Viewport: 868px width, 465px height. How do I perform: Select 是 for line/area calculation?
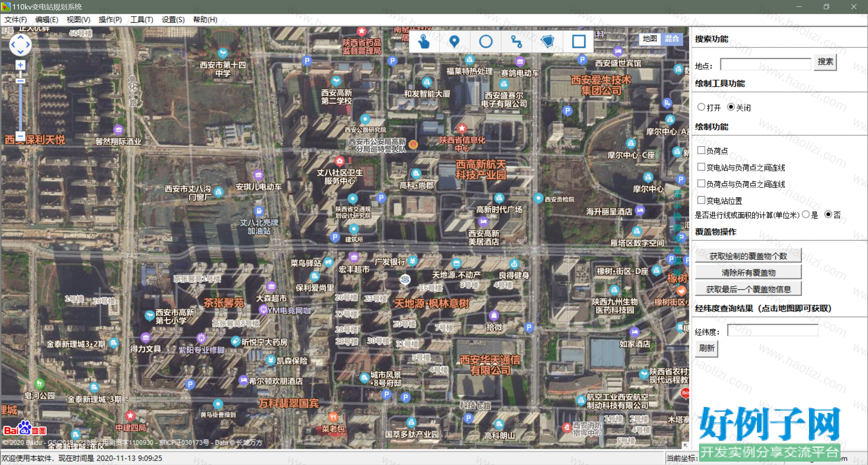(x=806, y=214)
